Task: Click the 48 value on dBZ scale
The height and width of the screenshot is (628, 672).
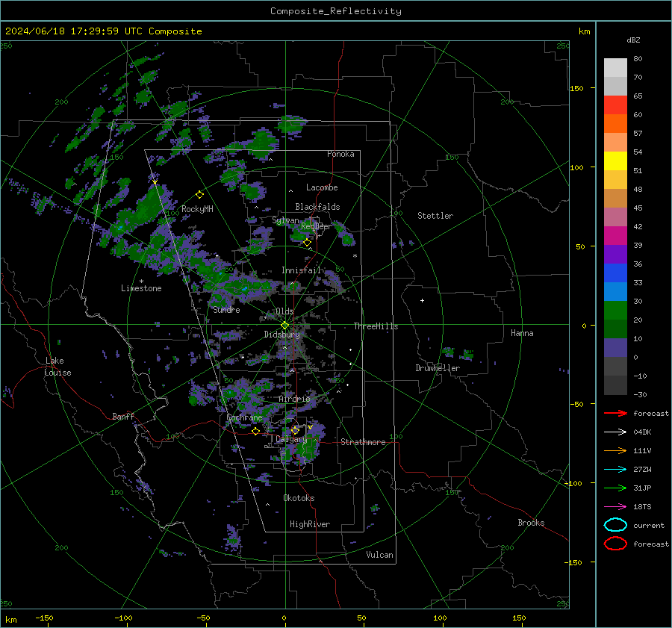Action: coord(638,189)
